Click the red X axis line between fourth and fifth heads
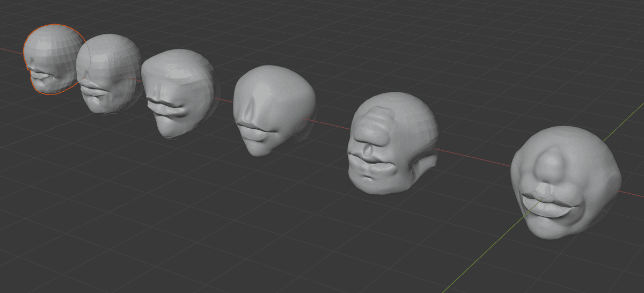The width and height of the screenshot is (644, 293). [x=333, y=127]
